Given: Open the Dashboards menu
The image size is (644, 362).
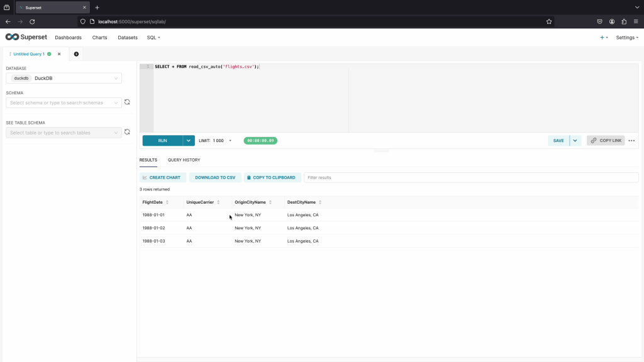Looking at the screenshot, I should [x=68, y=38].
